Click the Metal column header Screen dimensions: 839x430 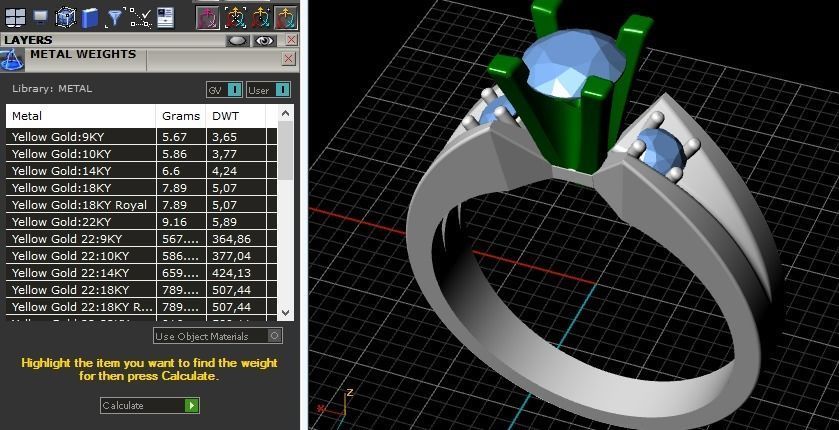point(81,116)
